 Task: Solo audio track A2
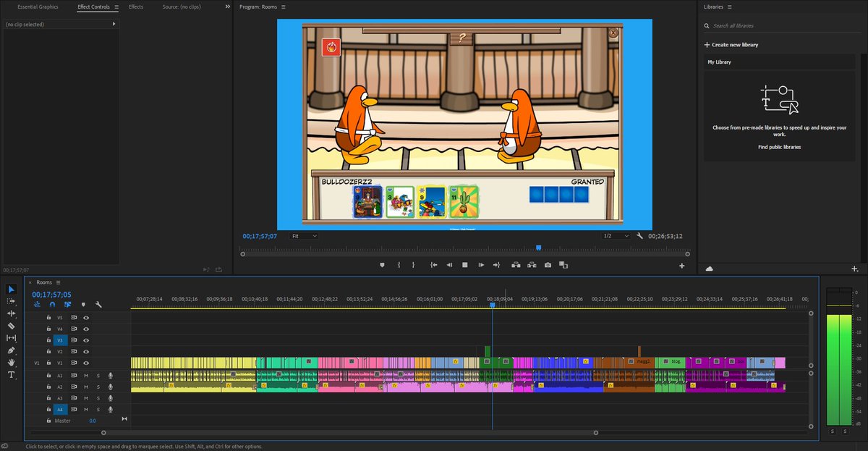point(98,387)
